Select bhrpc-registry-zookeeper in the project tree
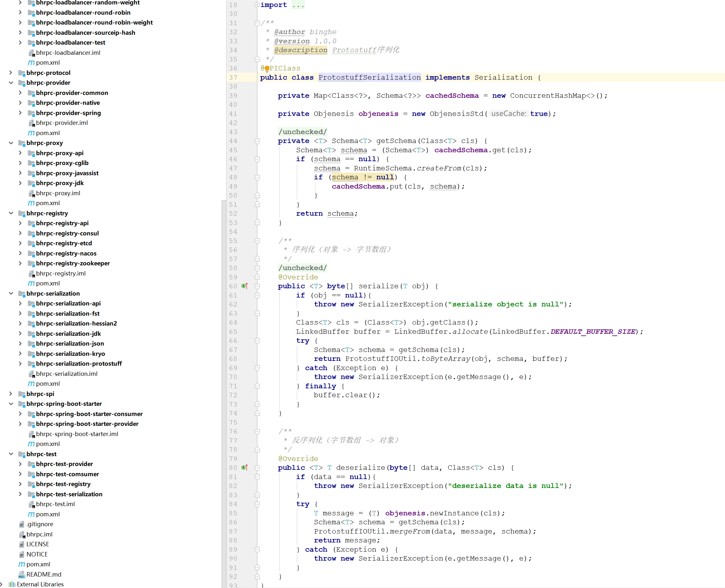Image resolution: width=725 pixels, height=588 pixels. (73, 263)
